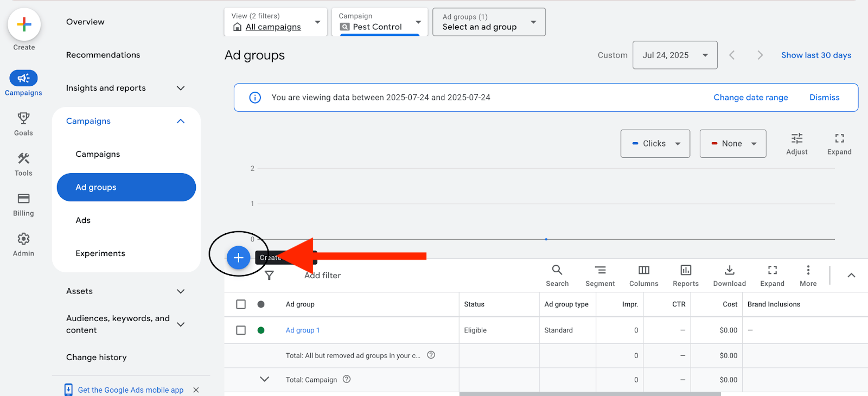This screenshot has height=396, width=868.
Task: Open Campaigns megaphone icon in left rail
Action: click(23, 78)
